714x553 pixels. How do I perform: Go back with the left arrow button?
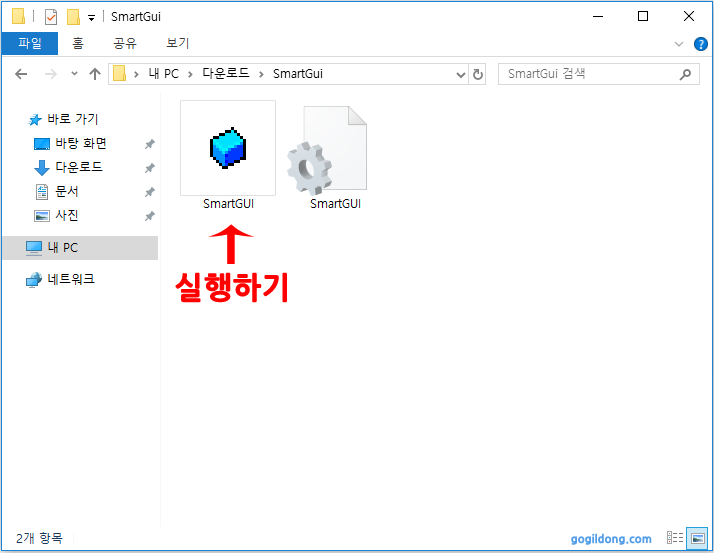click(x=21, y=74)
